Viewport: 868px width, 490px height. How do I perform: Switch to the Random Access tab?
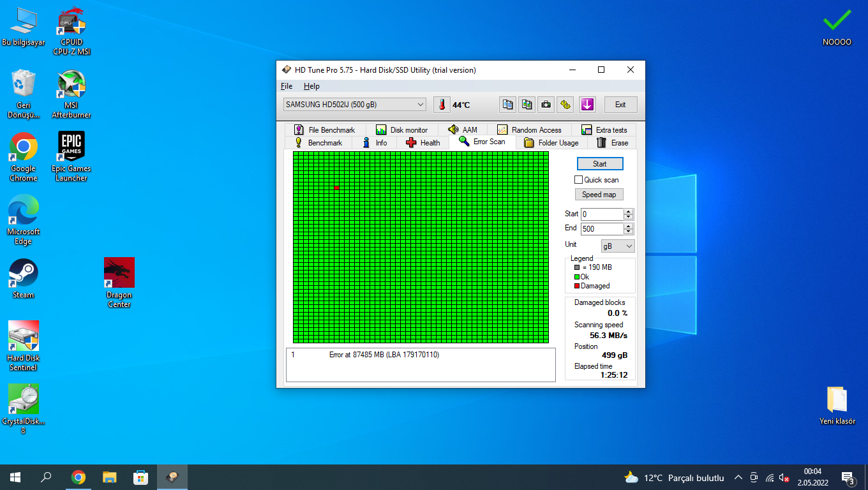529,130
